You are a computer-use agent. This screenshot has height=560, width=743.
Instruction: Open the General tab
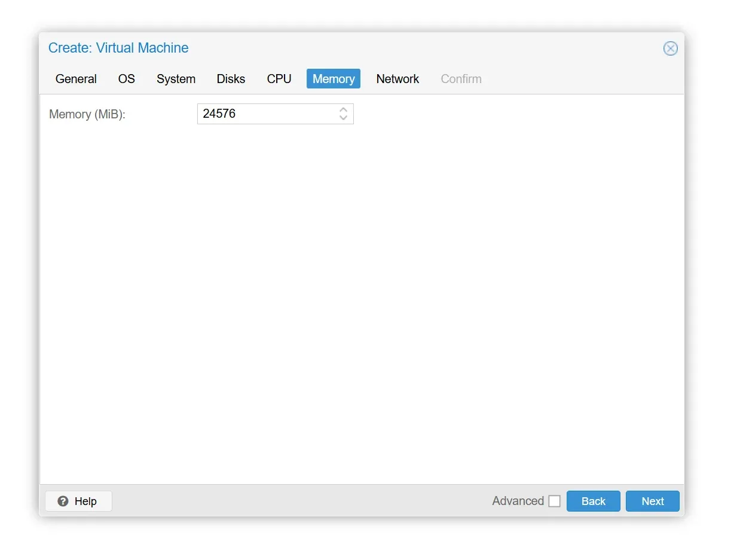coord(76,79)
